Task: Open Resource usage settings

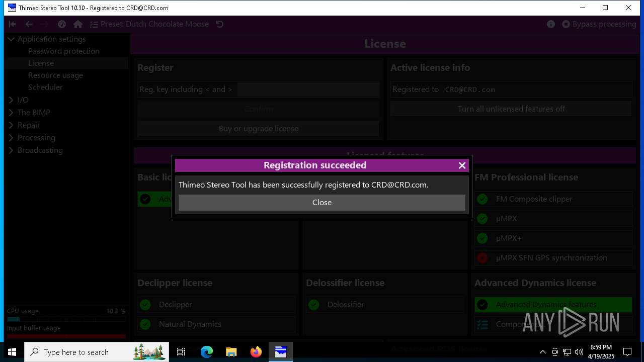Action: pos(55,75)
